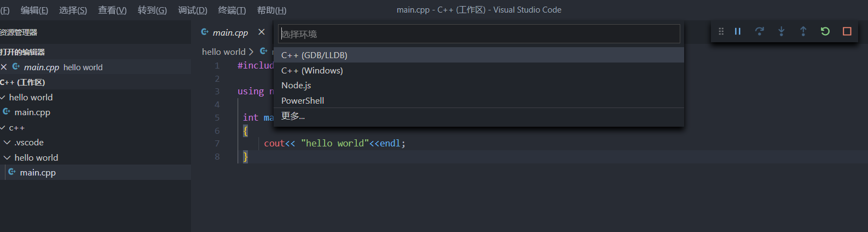Click the Step Out debug icon

pyautogui.click(x=803, y=32)
